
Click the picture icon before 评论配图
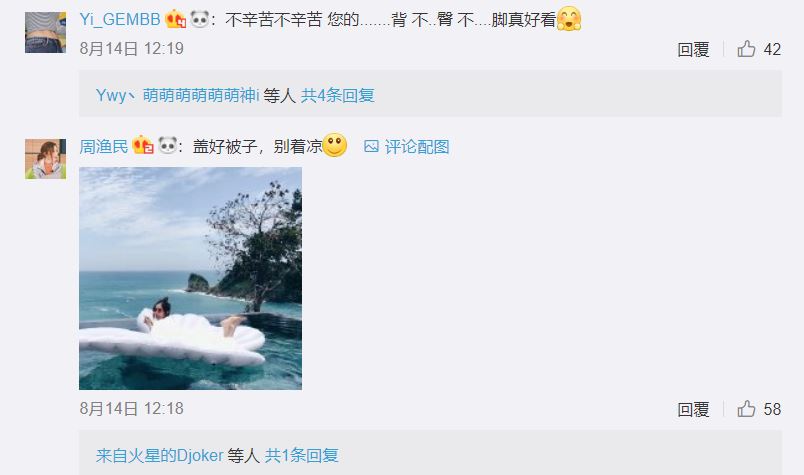[371, 147]
